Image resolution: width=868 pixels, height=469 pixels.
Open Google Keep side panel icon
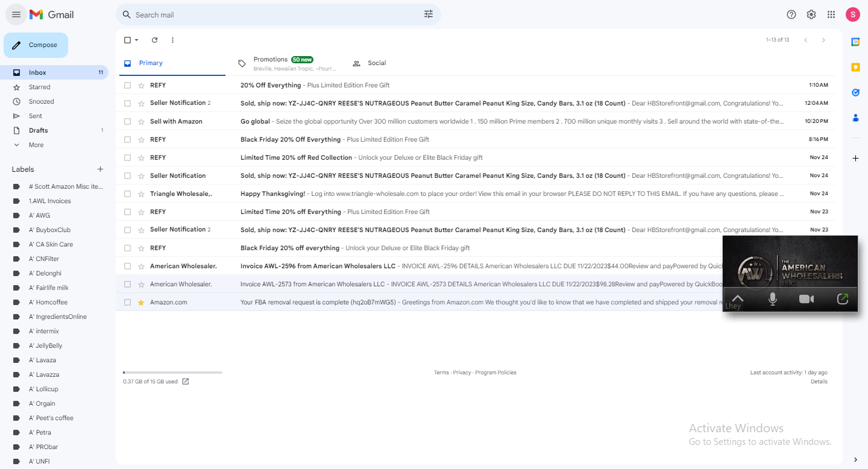[855, 67]
